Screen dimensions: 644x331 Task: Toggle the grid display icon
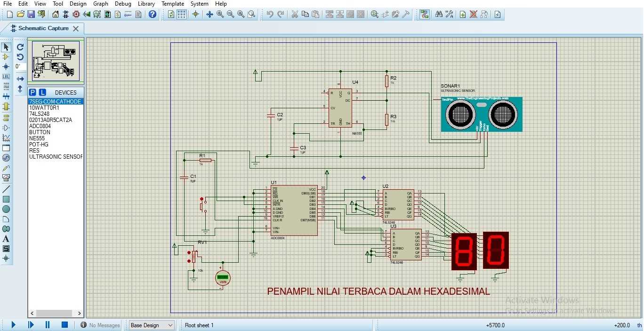coord(182,14)
